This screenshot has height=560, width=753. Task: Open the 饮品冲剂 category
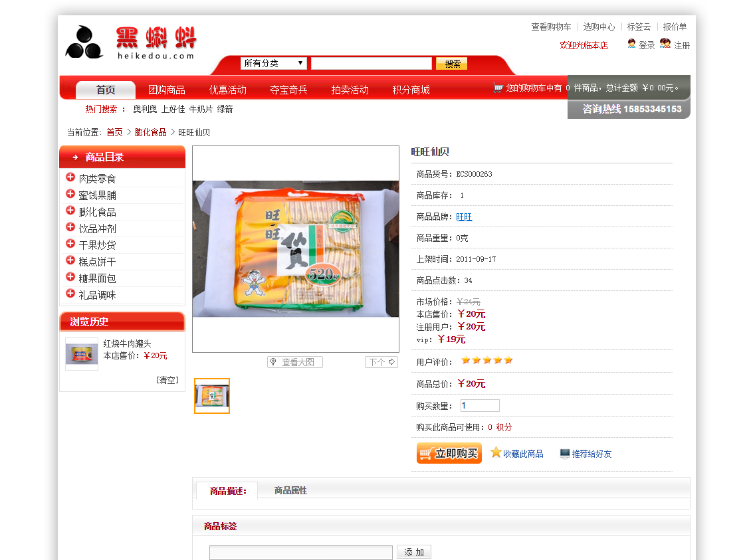pyautogui.click(x=98, y=229)
